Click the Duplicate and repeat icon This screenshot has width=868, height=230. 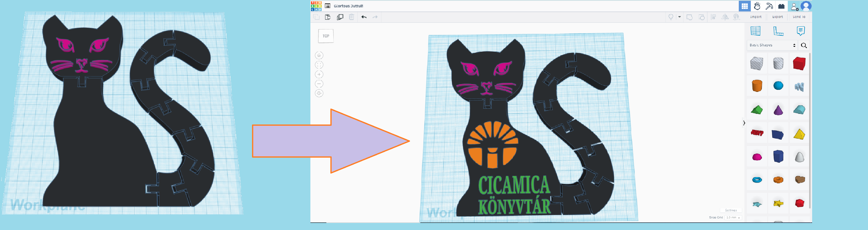click(340, 17)
